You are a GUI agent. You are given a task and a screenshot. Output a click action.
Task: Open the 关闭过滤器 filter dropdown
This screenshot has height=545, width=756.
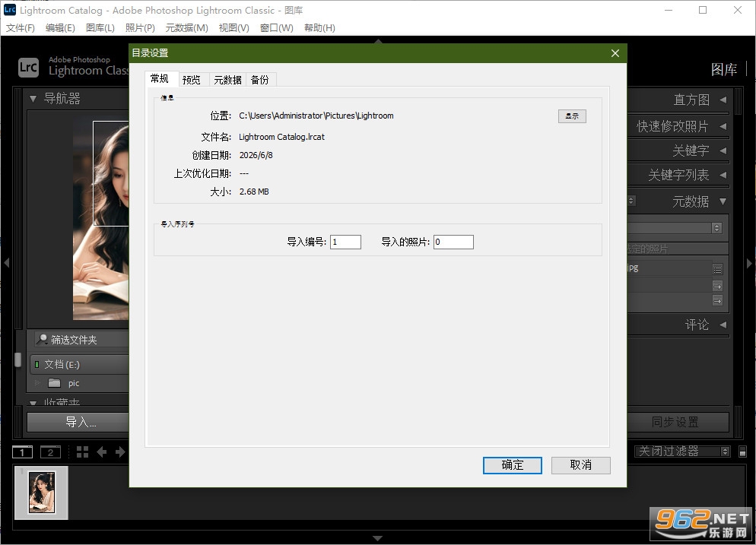681,451
